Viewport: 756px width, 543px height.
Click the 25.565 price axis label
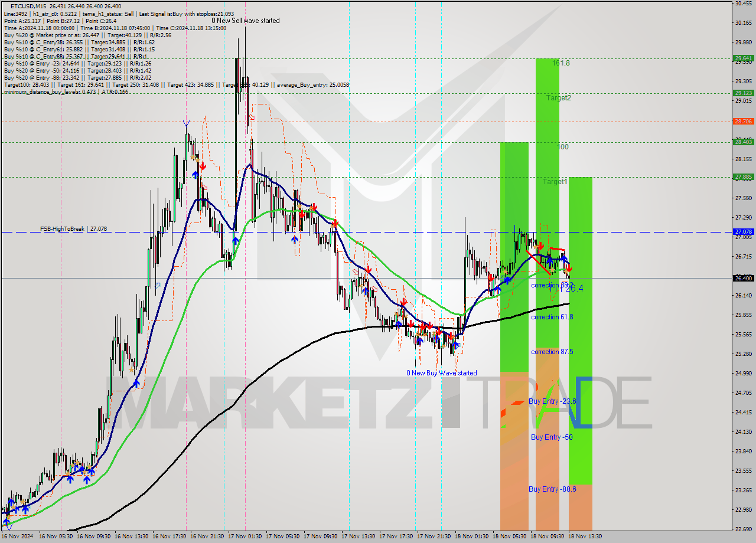[743, 334]
